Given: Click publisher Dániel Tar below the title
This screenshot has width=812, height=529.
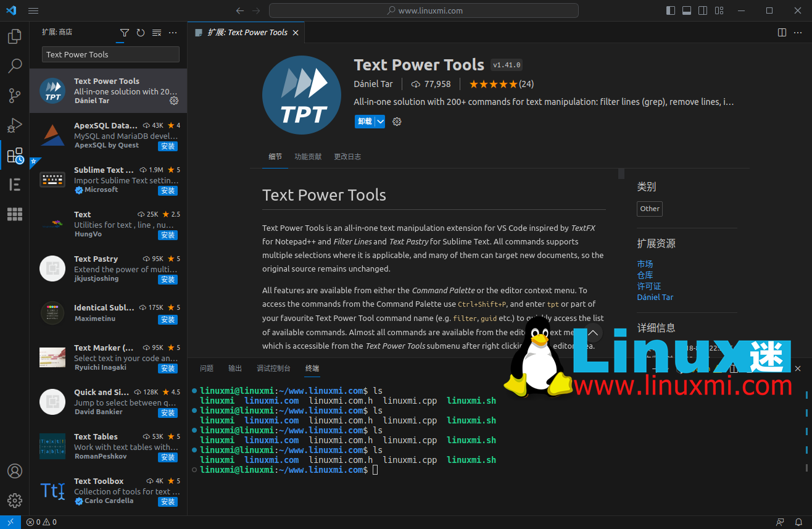Looking at the screenshot, I should point(374,84).
